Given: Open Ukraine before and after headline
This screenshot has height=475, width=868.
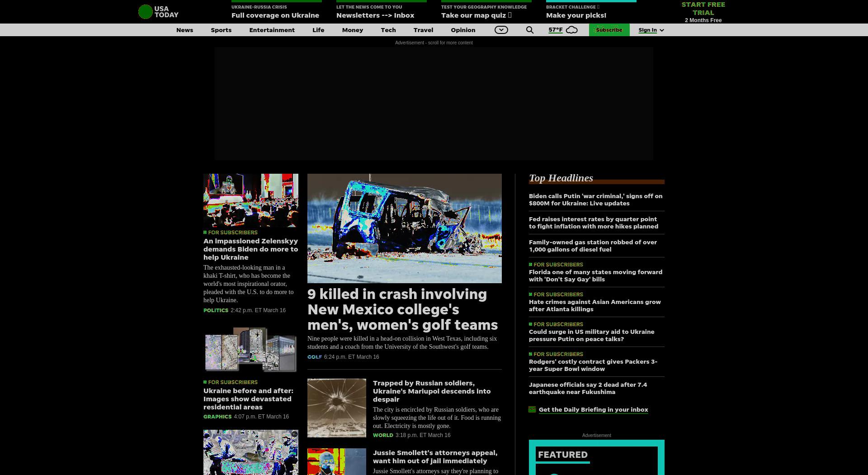Looking at the screenshot, I should (249, 399).
